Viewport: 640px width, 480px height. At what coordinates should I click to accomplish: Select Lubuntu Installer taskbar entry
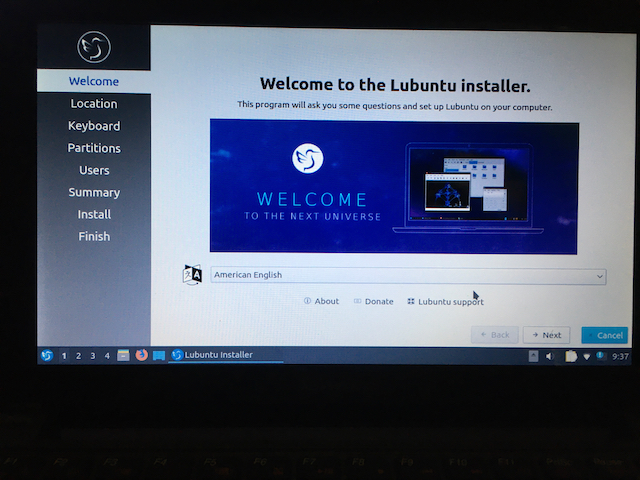tap(226, 355)
